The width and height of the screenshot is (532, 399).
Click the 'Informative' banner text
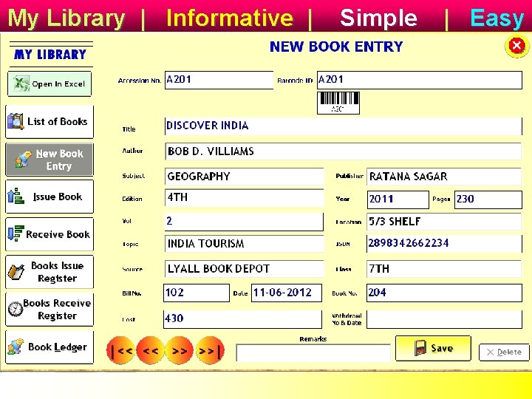tap(230, 18)
